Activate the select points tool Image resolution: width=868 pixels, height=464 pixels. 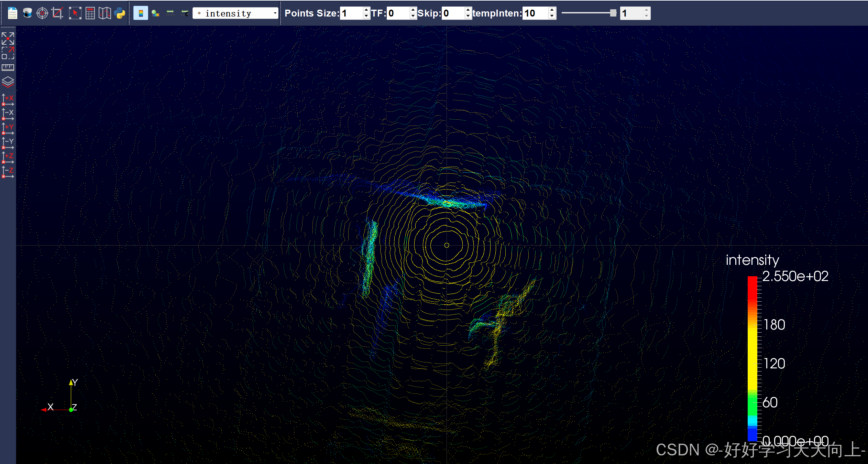click(75, 13)
